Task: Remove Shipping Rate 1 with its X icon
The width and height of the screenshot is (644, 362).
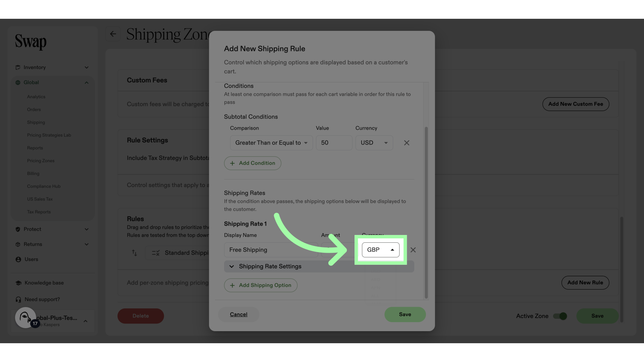Action: [413, 250]
